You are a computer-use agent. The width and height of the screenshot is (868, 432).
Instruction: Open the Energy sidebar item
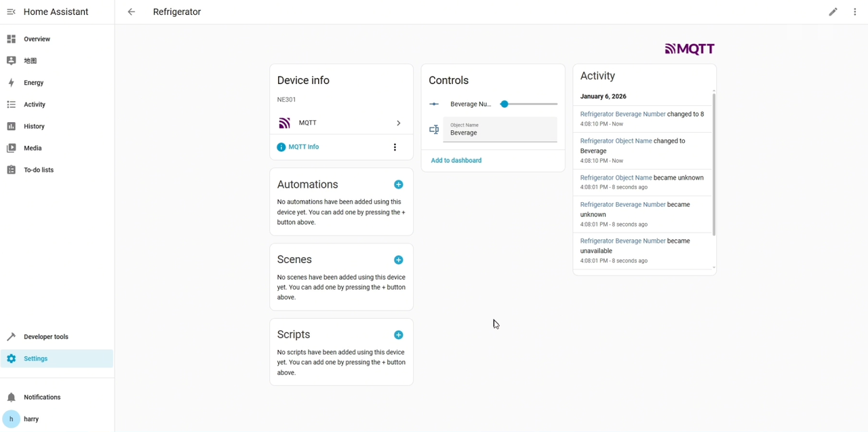tap(33, 83)
